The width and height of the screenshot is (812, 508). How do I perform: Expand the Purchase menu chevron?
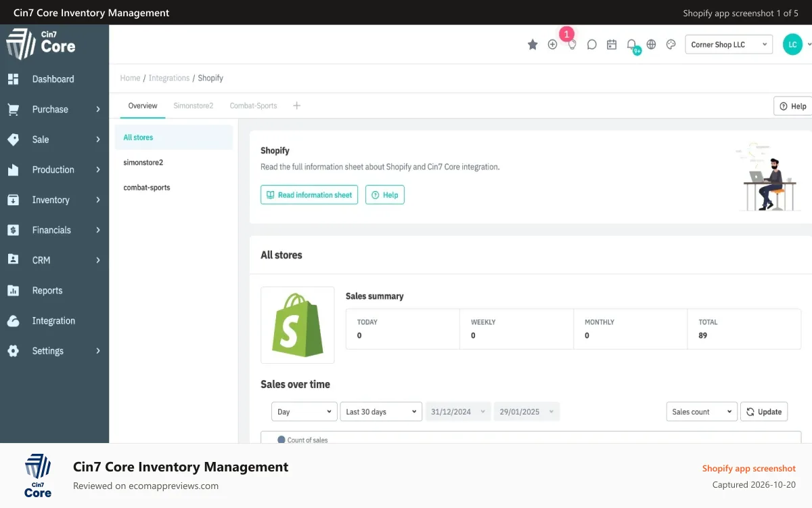[98, 109]
